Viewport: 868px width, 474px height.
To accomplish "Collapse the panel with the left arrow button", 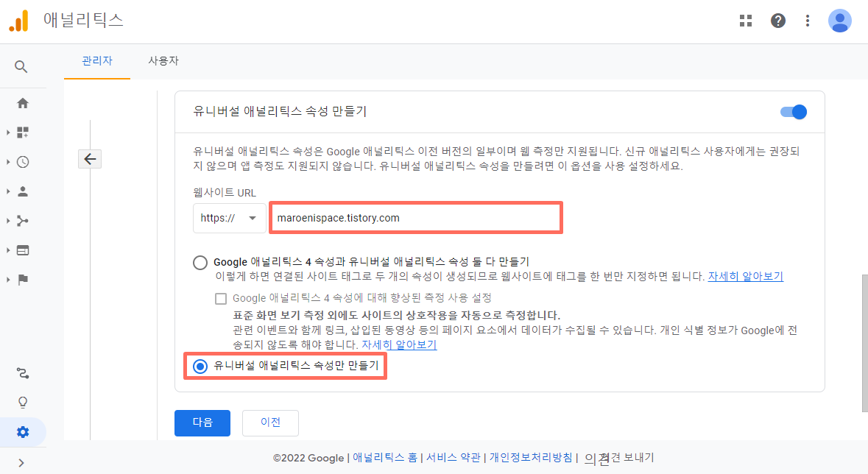I will [89, 158].
